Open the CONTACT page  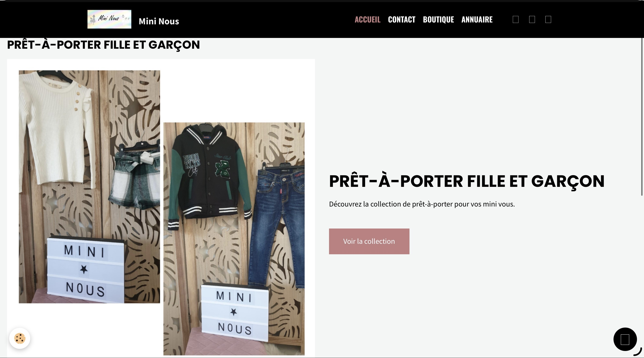click(402, 19)
